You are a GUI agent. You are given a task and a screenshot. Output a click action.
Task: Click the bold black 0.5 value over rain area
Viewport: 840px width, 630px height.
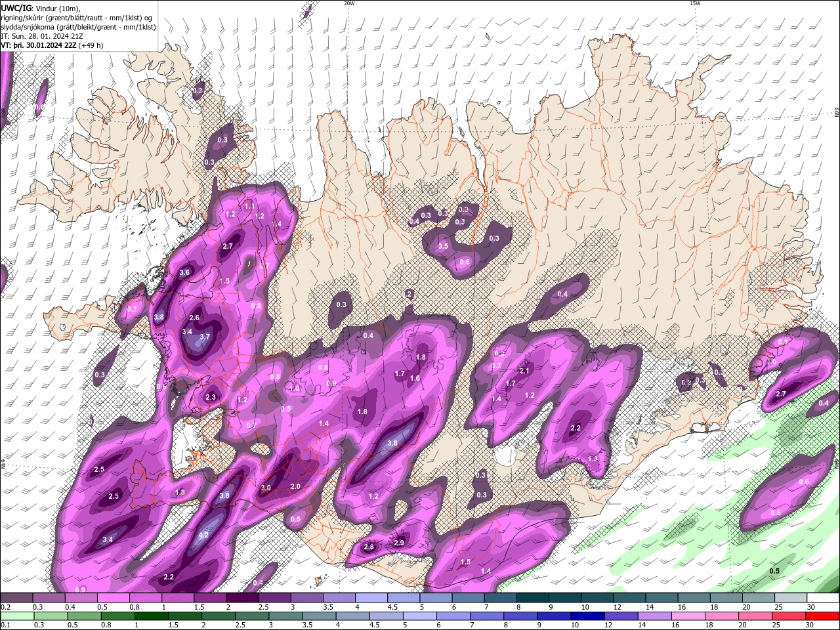(x=774, y=571)
